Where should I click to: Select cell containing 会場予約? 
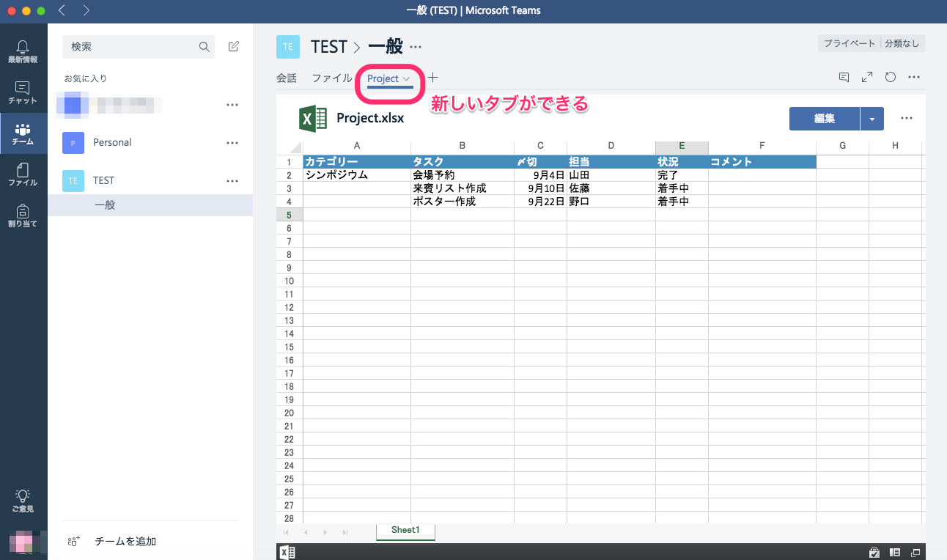[463, 175]
